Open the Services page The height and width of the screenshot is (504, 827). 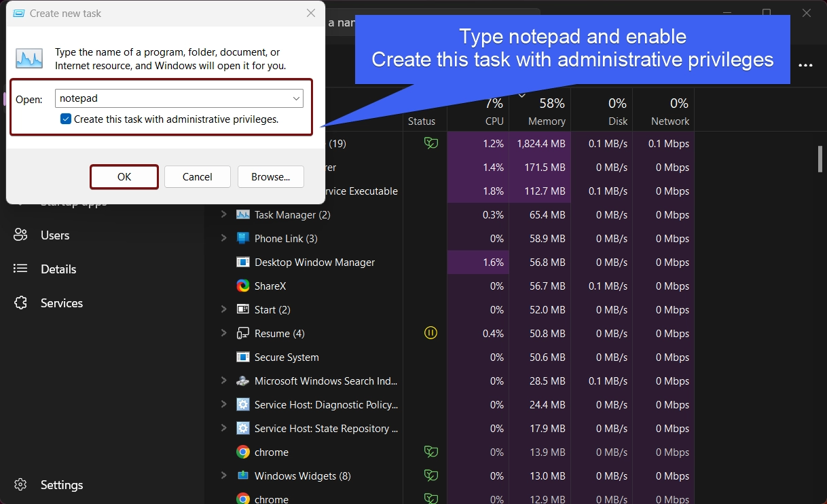click(62, 303)
